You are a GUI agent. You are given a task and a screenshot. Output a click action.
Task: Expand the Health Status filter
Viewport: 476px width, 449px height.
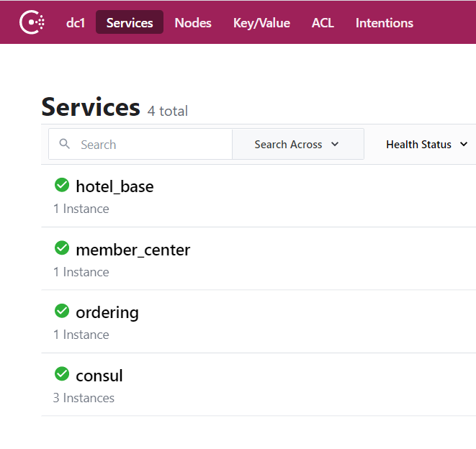coord(426,145)
